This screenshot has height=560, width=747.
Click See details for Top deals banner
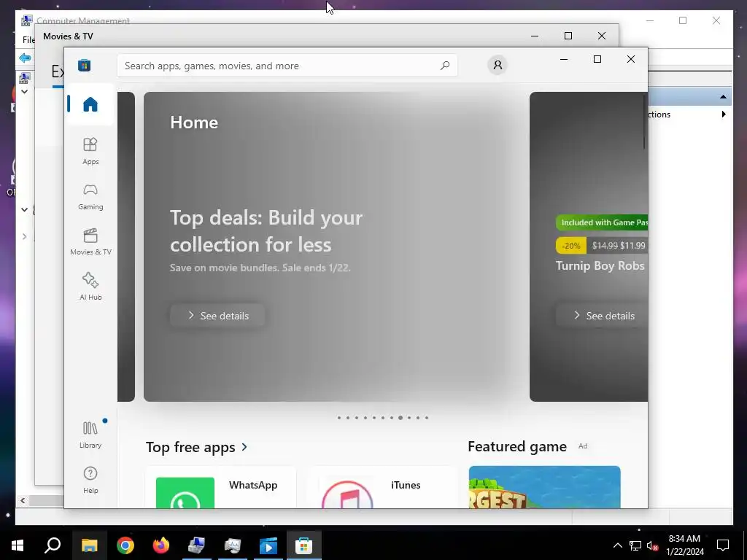pyautogui.click(x=217, y=315)
